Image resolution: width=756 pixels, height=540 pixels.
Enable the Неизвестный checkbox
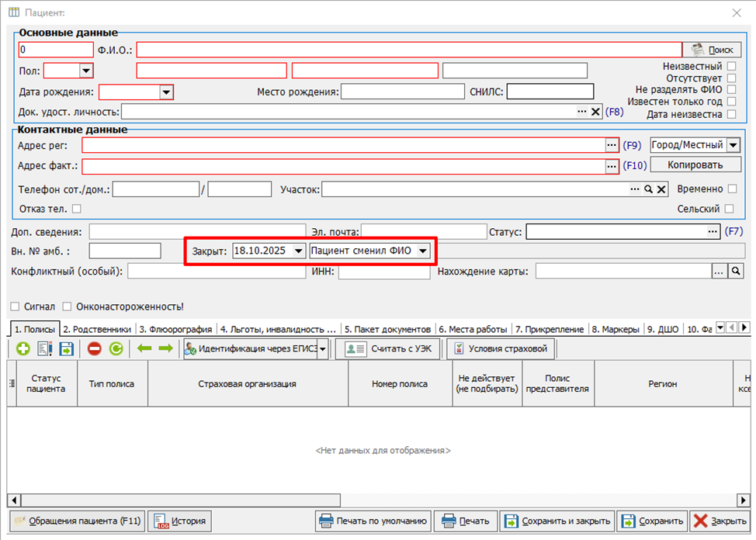pos(731,67)
